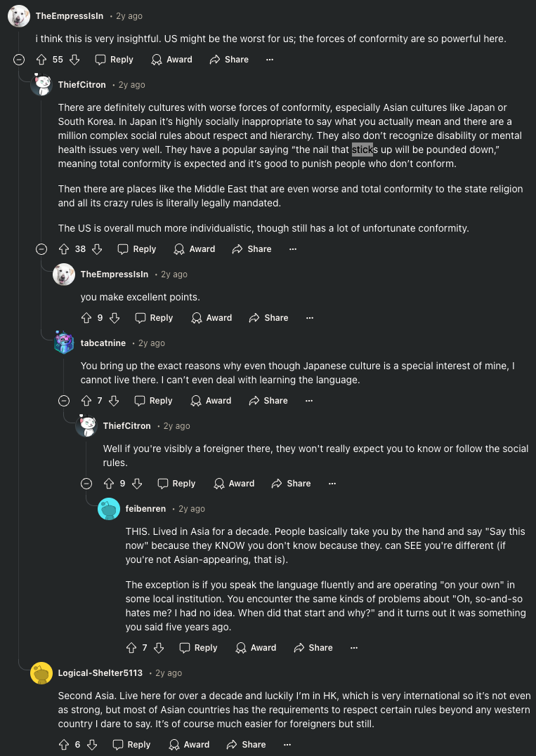This screenshot has width=536, height=756.
Task: Collapse tabcatnine's comment thread
Action: click(64, 401)
